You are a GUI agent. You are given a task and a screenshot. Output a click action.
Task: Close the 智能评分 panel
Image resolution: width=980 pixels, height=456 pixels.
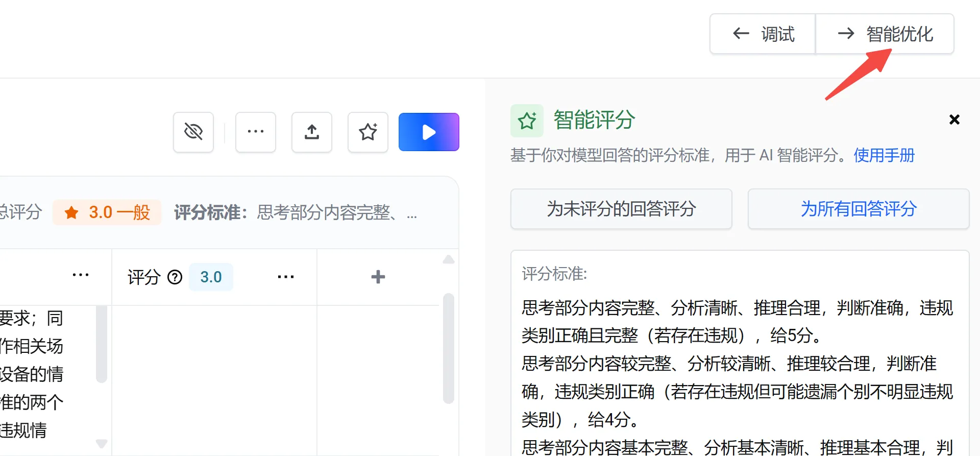coord(954,119)
